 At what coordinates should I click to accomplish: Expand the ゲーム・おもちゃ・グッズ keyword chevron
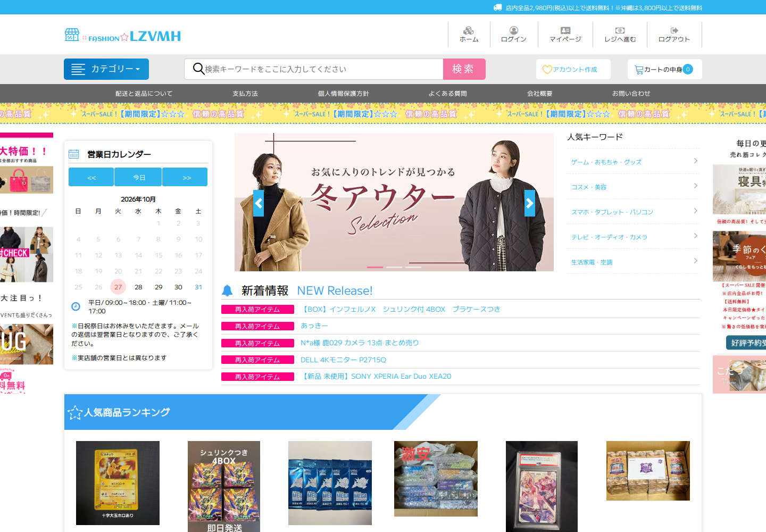[696, 161]
